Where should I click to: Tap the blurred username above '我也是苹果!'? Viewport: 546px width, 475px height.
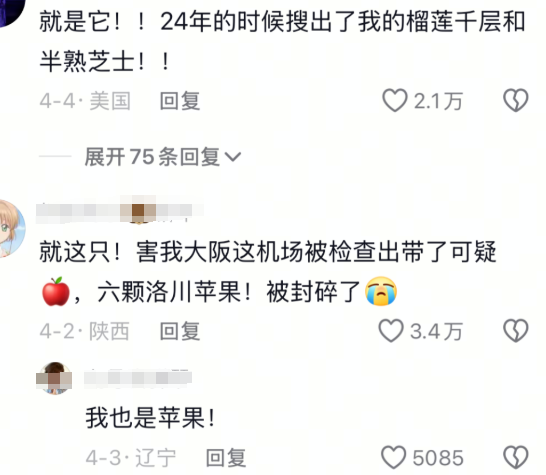pyautogui.click(x=138, y=378)
